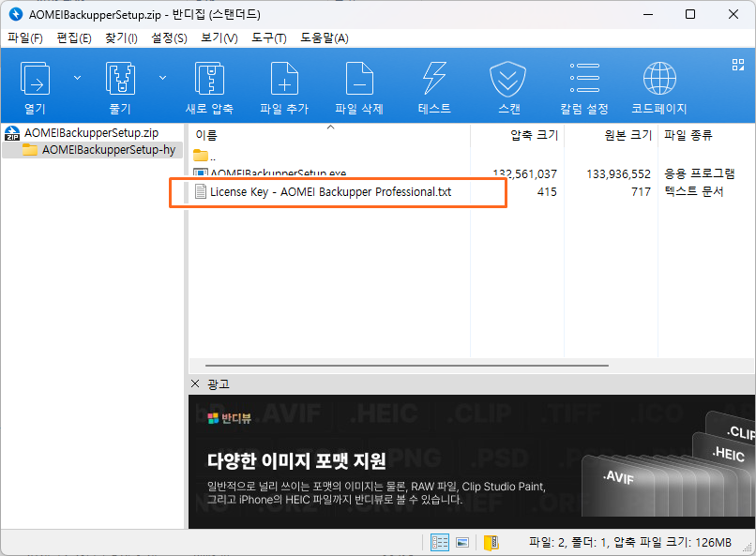Open the 파일(F) menu
756x556 pixels.
tap(25, 38)
